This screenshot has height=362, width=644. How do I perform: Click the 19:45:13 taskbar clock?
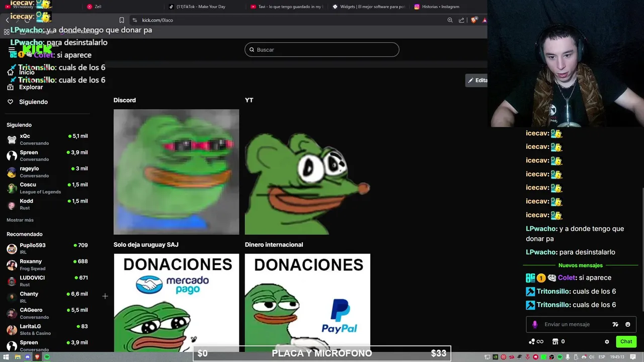coord(617,357)
